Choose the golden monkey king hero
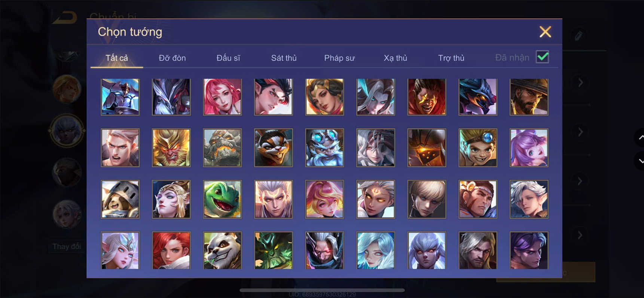This screenshot has height=298, width=644. [x=171, y=148]
